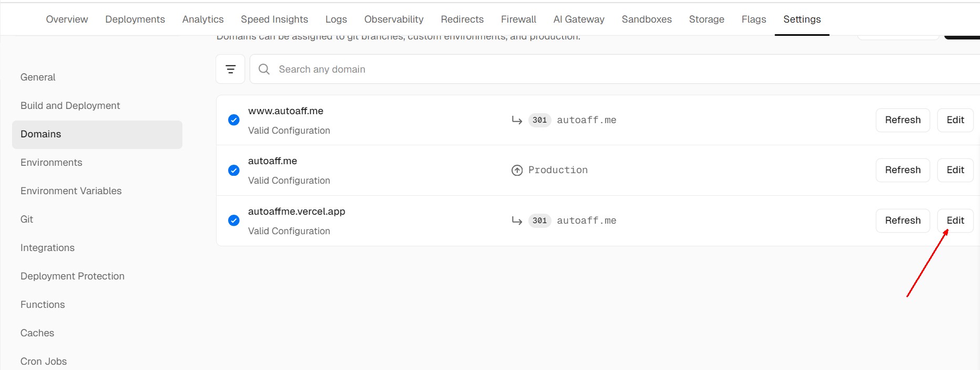This screenshot has height=370, width=980.
Task: Edit the autoaff.me Production domain
Action: pos(955,170)
